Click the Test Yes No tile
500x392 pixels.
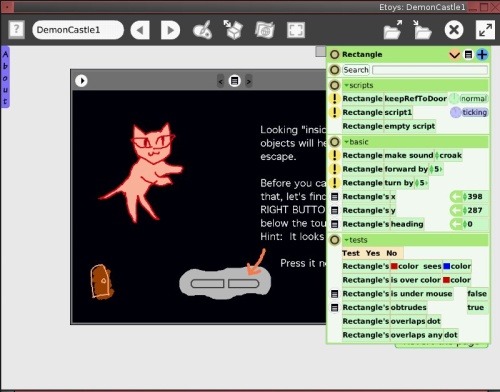click(x=372, y=253)
